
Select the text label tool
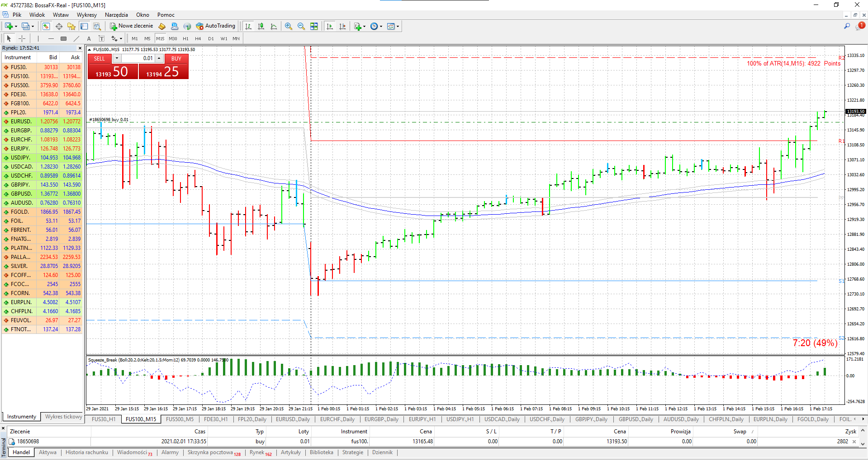102,38
